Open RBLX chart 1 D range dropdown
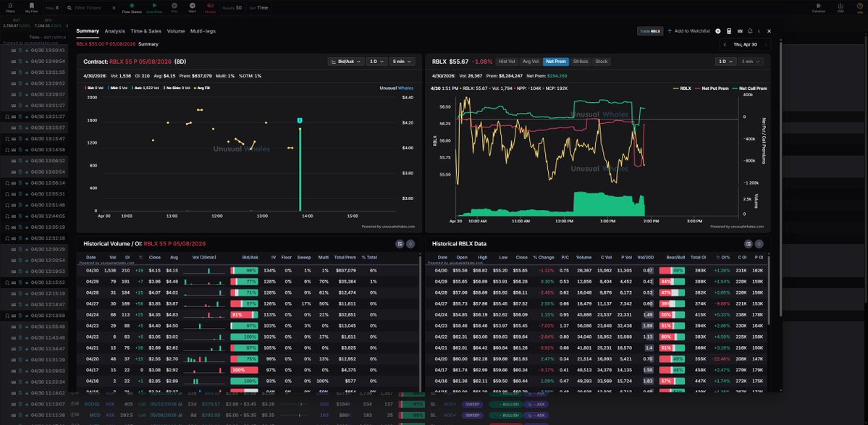 point(725,62)
